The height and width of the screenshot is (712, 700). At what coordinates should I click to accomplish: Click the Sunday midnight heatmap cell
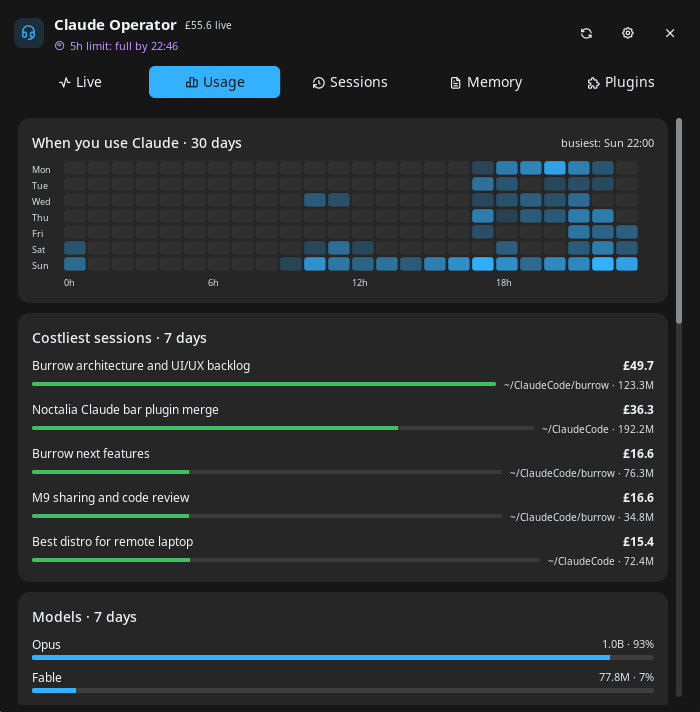75,264
